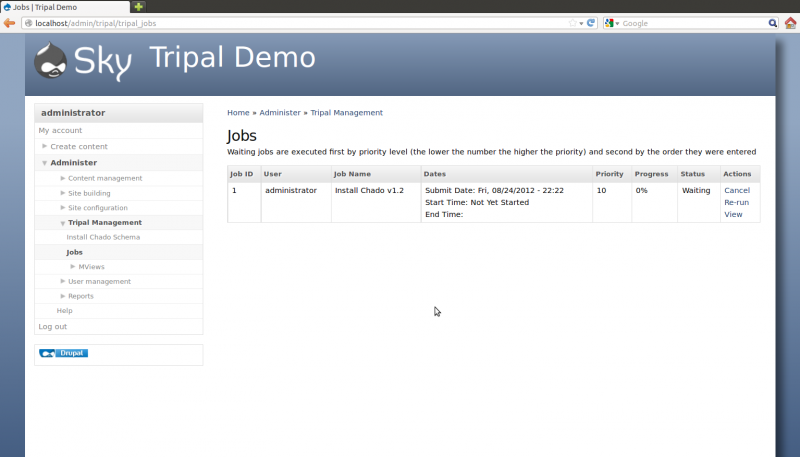The image size is (800, 457).
Task: Select the Jobs | Tripal Demo tab
Action: [65, 7]
